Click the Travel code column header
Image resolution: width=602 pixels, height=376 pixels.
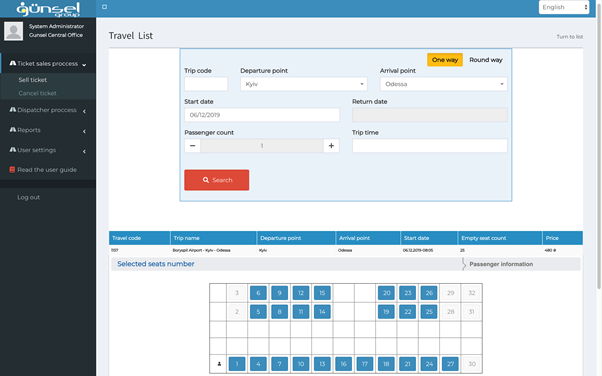(x=140, y=238)
